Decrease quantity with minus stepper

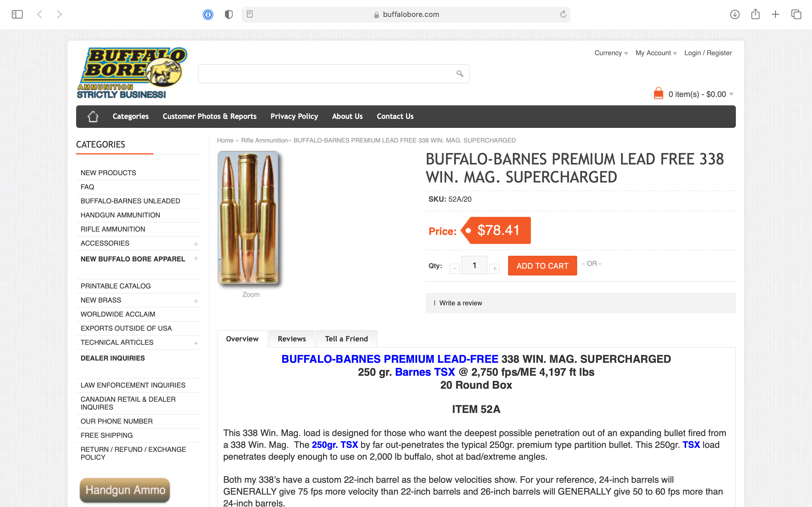455,268
